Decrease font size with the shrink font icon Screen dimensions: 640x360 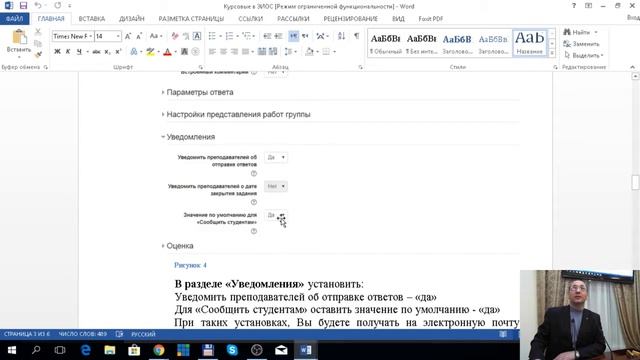[139, 36]
